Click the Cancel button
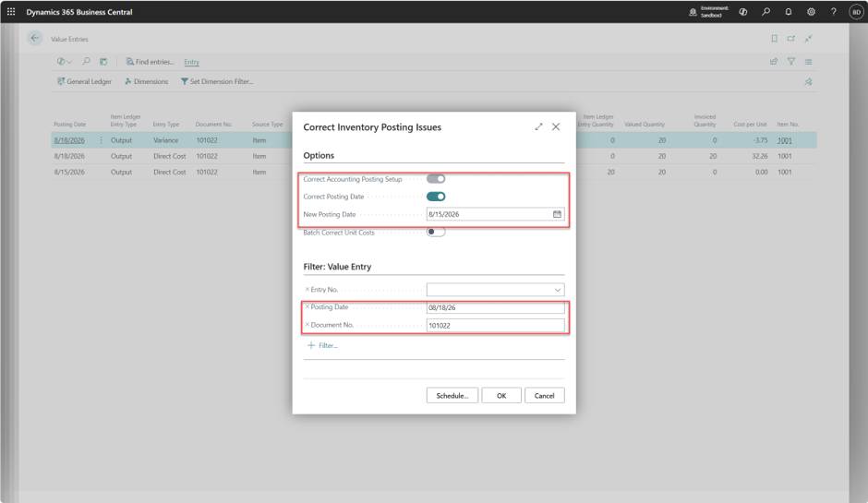 point(544,396)
